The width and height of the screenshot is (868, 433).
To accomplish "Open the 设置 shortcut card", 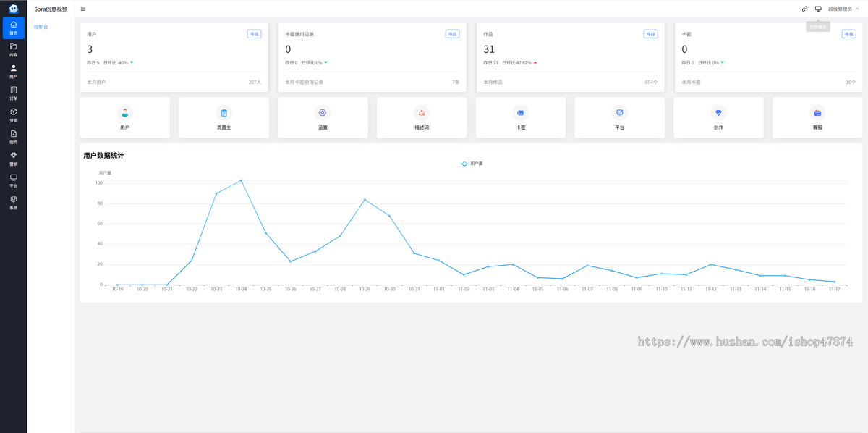I will (x=323, y=118).
